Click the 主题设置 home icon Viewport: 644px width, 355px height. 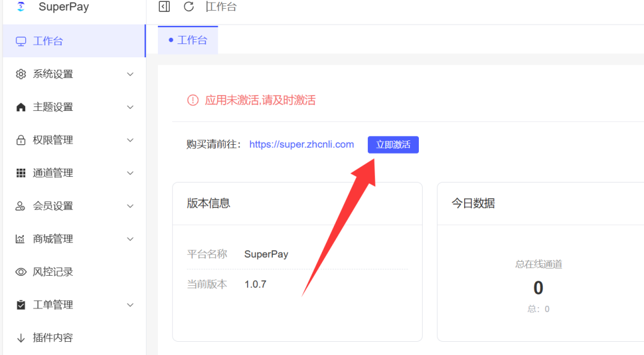tap(21, 107)
